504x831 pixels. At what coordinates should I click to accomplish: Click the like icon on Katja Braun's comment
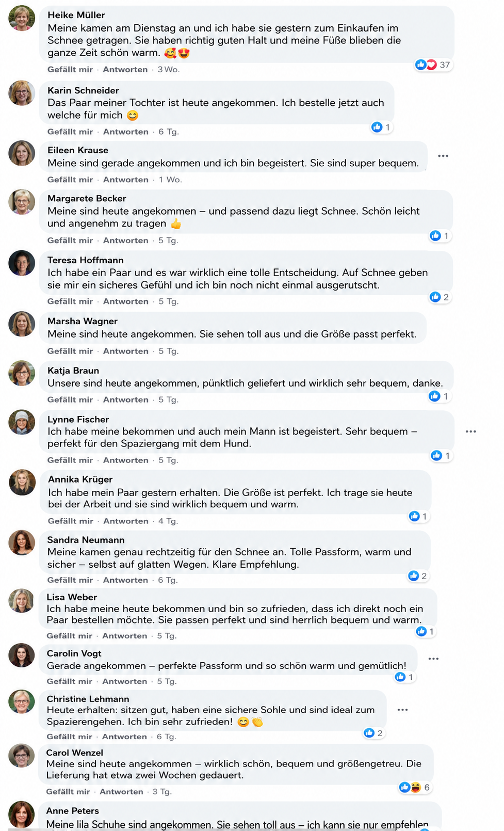tap(435, 396)
